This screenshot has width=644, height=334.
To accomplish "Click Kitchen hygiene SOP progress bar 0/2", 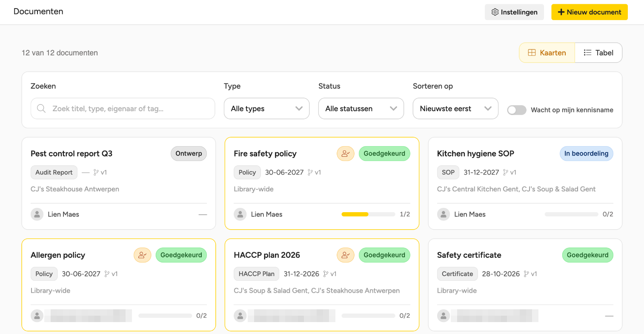I will (571, 214).
